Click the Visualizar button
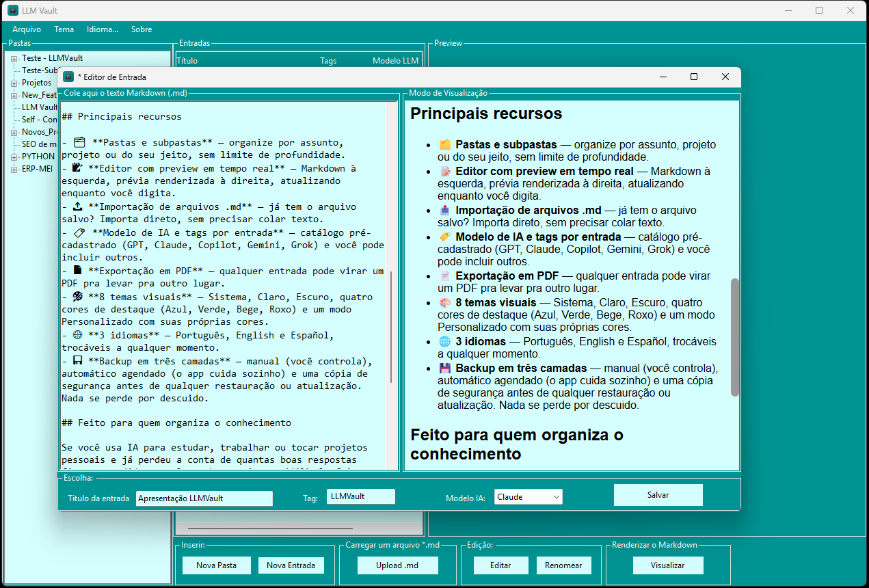869x588 pixels. (x=667, y=565)
